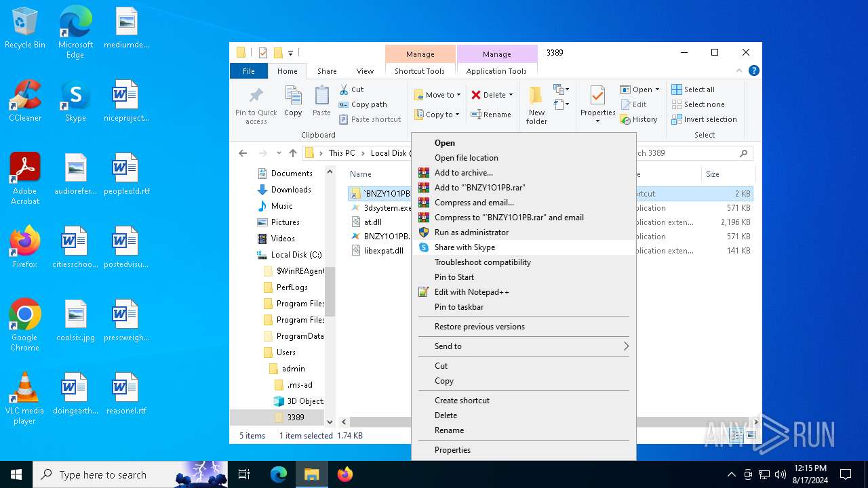Navigate up one folder level arrow
Image resolution: width=868 pixels, height=488 pixels.
[x=293, y=153]
